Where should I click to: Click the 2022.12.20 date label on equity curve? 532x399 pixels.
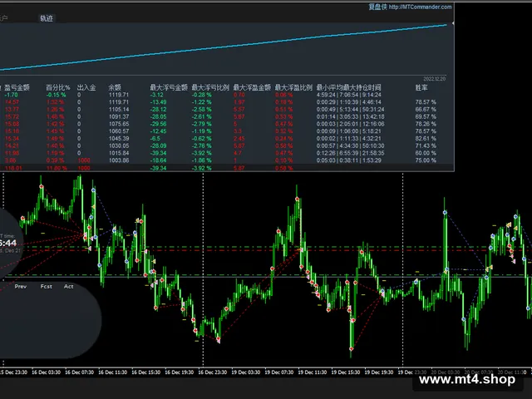(x=434, y=79)
